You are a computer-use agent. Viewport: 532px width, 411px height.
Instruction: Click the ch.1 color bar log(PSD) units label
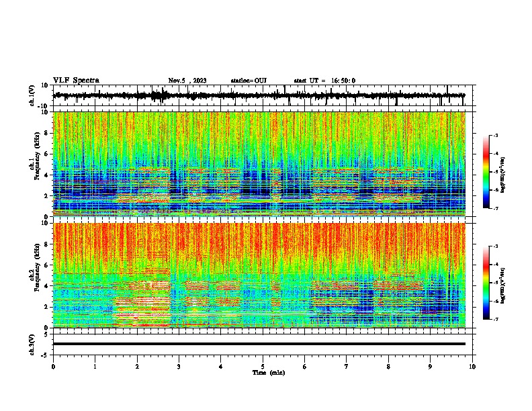click(x=503, y=175)
